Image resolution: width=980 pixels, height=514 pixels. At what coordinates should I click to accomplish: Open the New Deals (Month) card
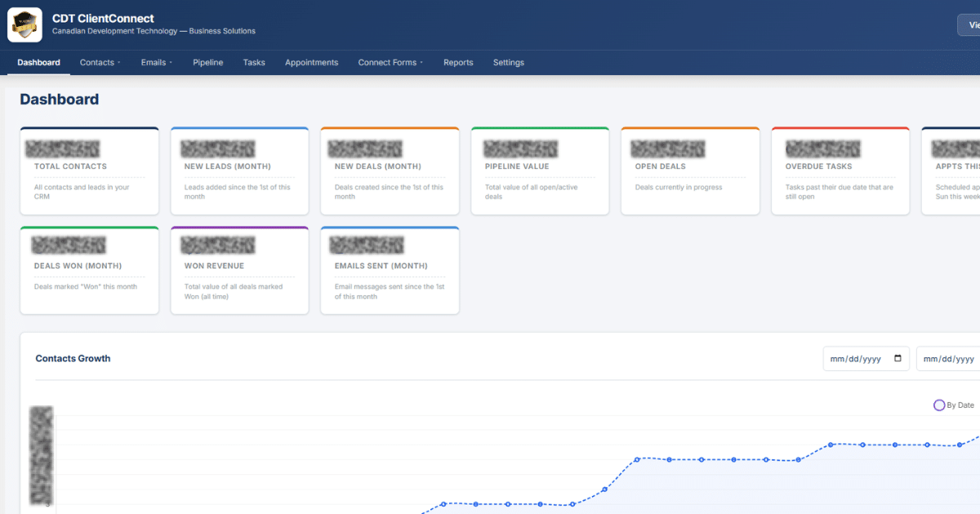point(390,171)
